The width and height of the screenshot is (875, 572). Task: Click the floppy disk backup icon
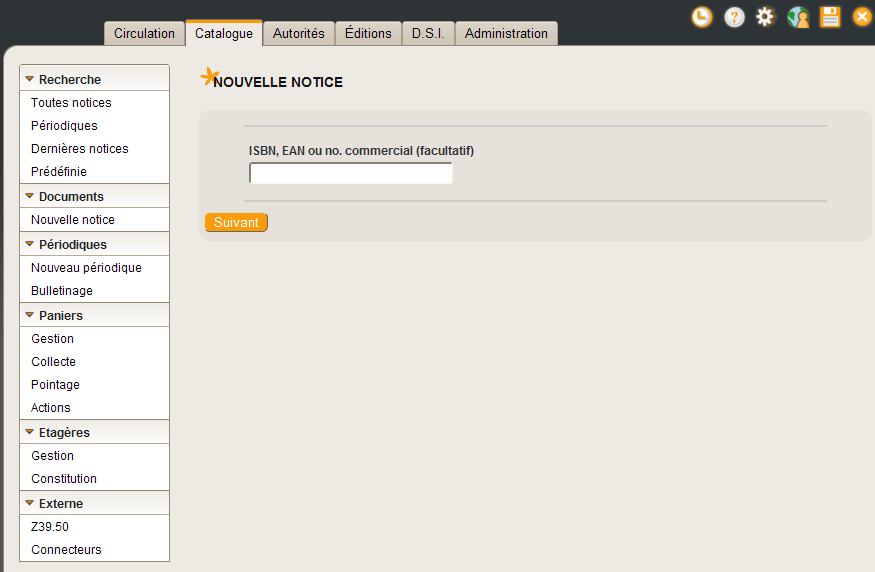tap(830, 17)
